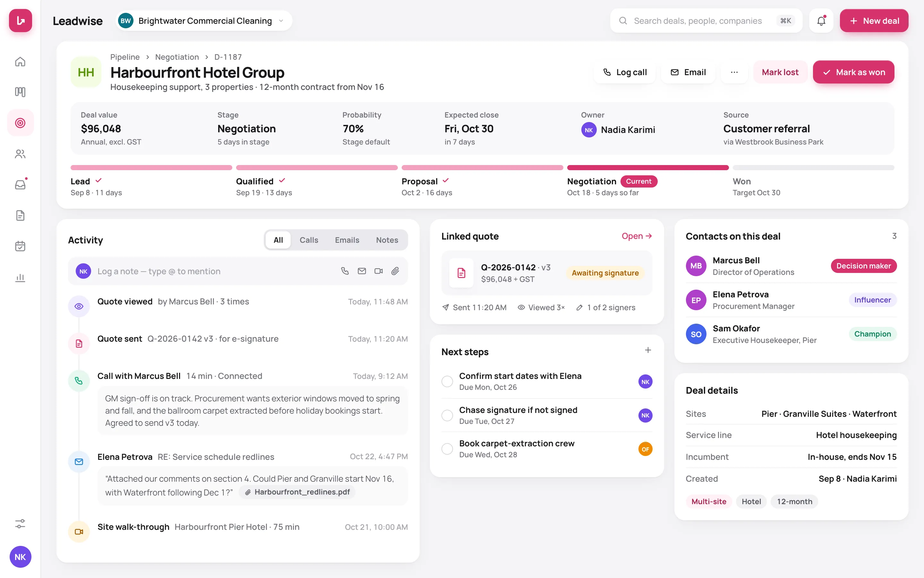The image size is (924, 578).
Task: Open the pipeline board sidebar icon
Action: (x=20, y=92)
